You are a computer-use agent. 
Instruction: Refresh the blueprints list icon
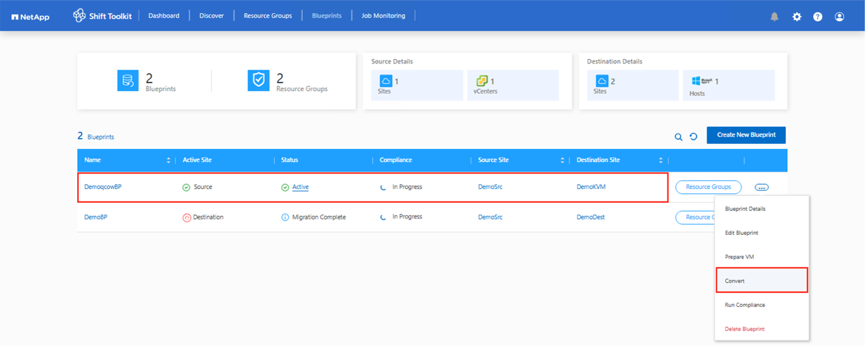coord(694,137)
